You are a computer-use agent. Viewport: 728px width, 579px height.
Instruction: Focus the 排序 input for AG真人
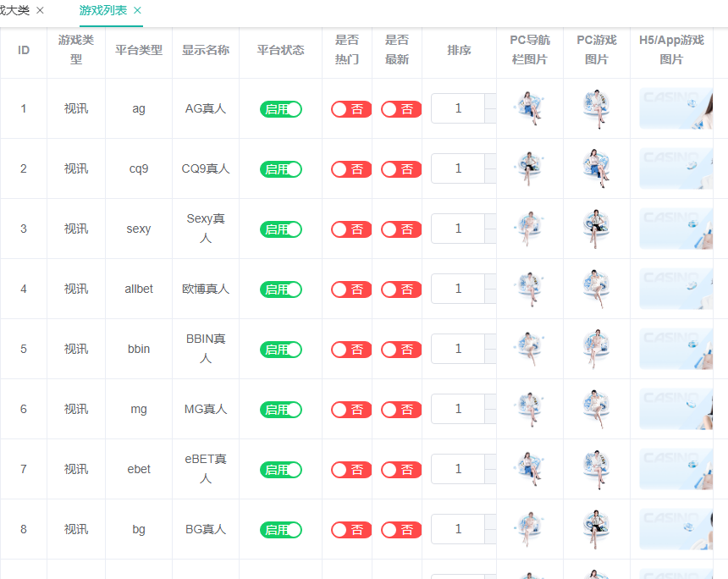click(458, 108)
